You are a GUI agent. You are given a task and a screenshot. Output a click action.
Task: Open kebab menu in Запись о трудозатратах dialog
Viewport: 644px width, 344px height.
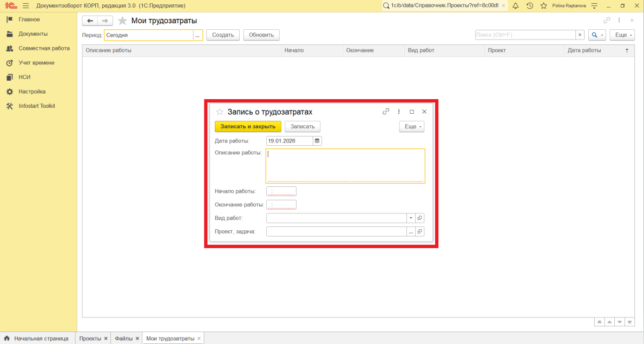click(x=399, y=112)
